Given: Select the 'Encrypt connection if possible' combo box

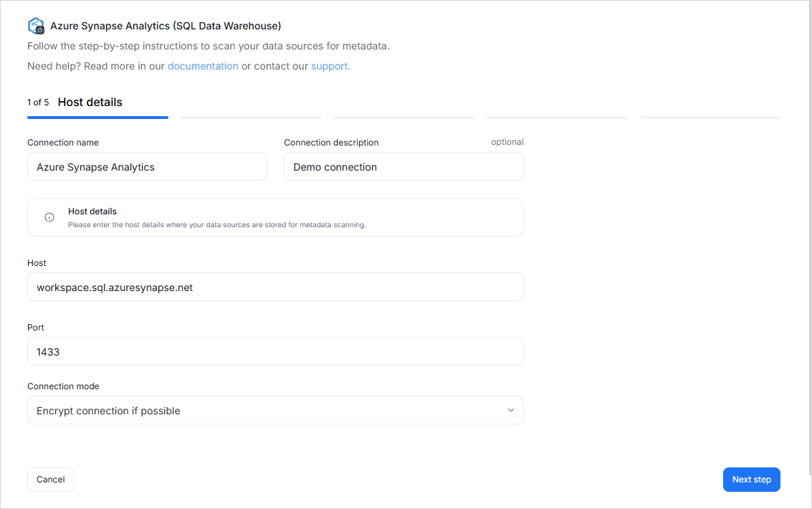Looking at the screenshot, I should click(275, 410).
